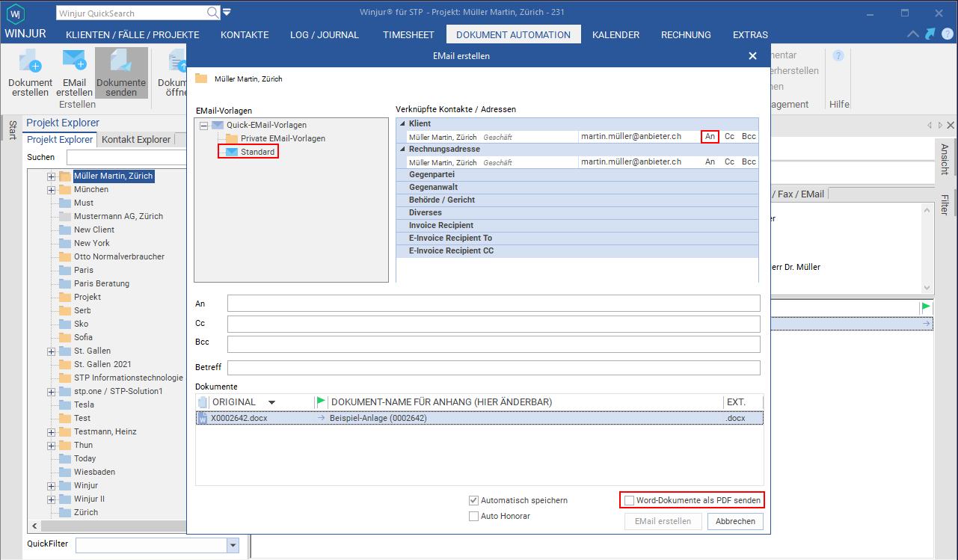Open the Start side tab

[x=11, y=130]
